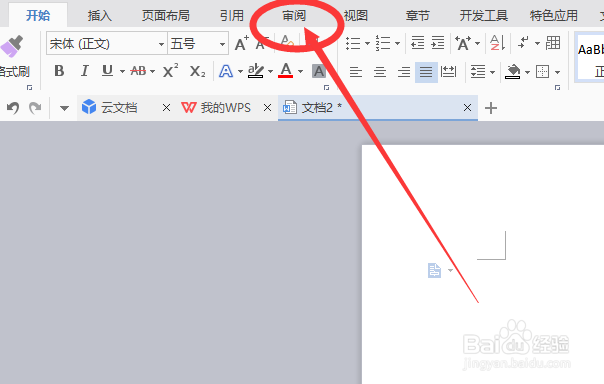Open strikethrough options dropdown arrow

[152, 72]
